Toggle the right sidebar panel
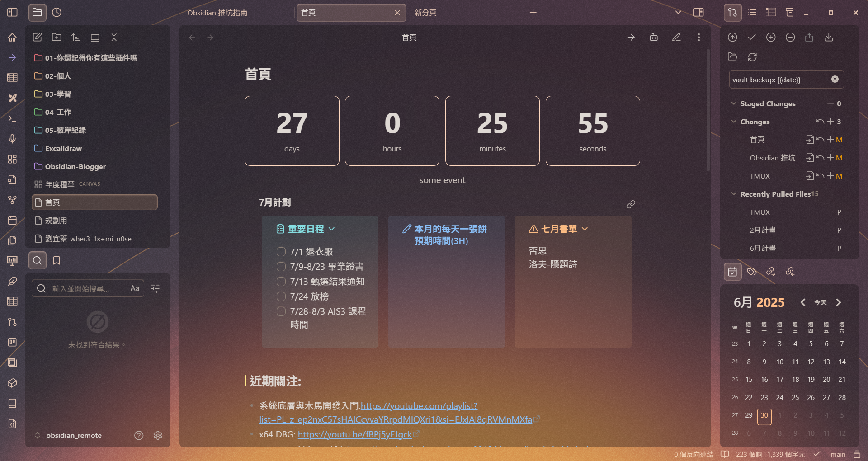The height and width of the screenshot is (461, 868). click(698, 12)
